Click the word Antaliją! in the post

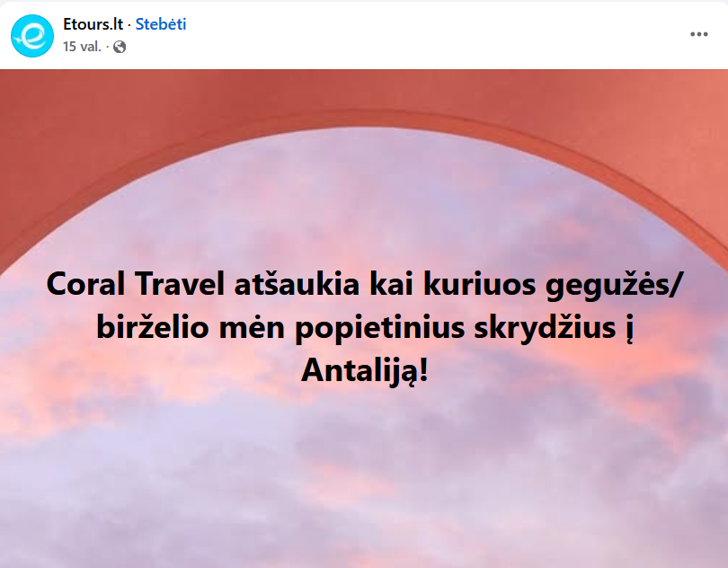[365, 371]
